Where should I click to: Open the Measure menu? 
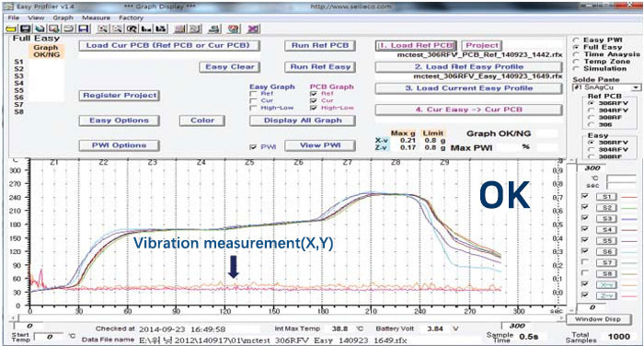click(x=96, y=17)
